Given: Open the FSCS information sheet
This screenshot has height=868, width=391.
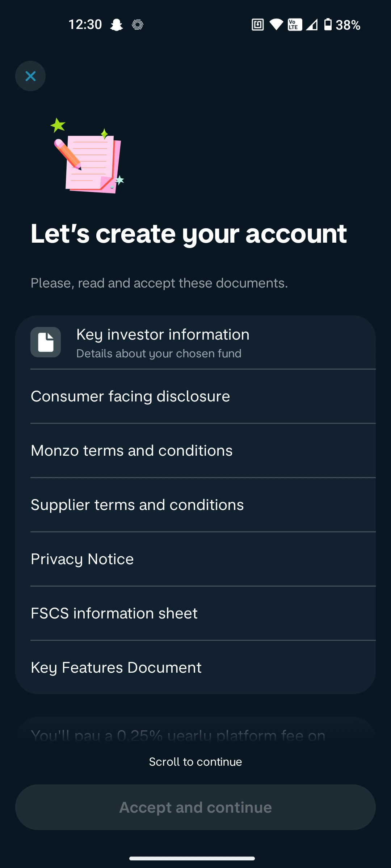Looking at the screenshot, I should tap(195, 613).
